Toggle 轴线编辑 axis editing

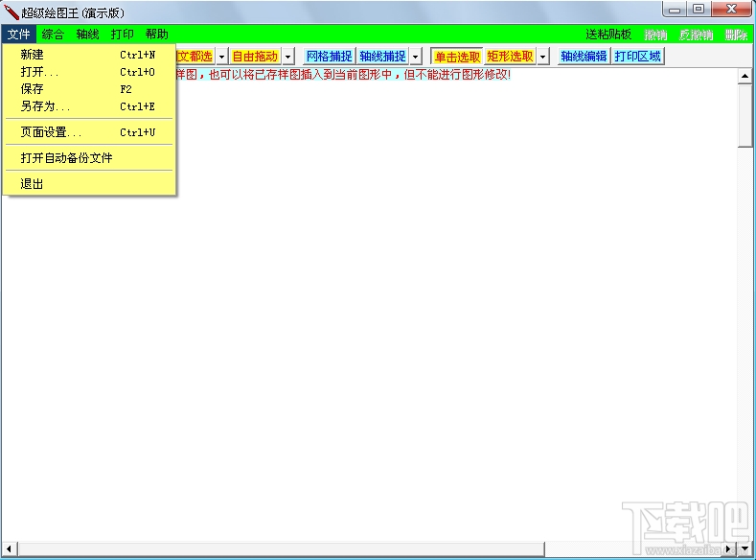[x=584, y=57]
